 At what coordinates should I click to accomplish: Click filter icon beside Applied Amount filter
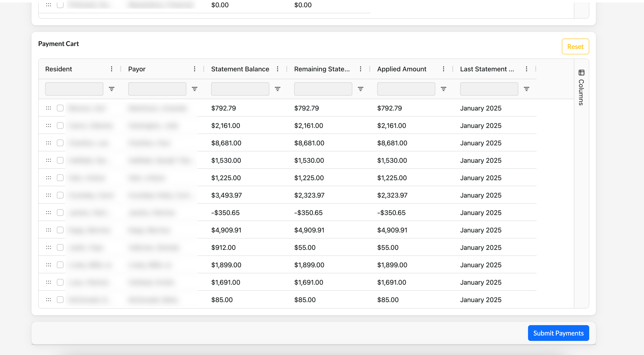[444, 89]
